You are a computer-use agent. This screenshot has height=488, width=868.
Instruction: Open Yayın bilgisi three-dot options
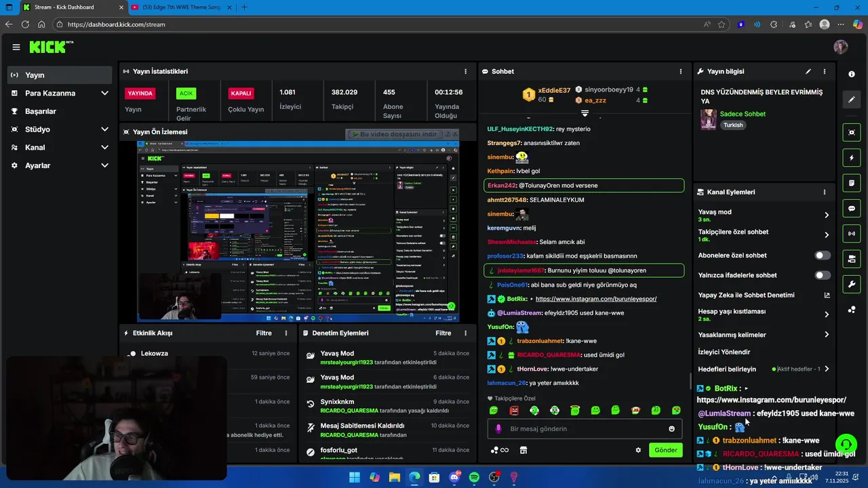point(825,71)
